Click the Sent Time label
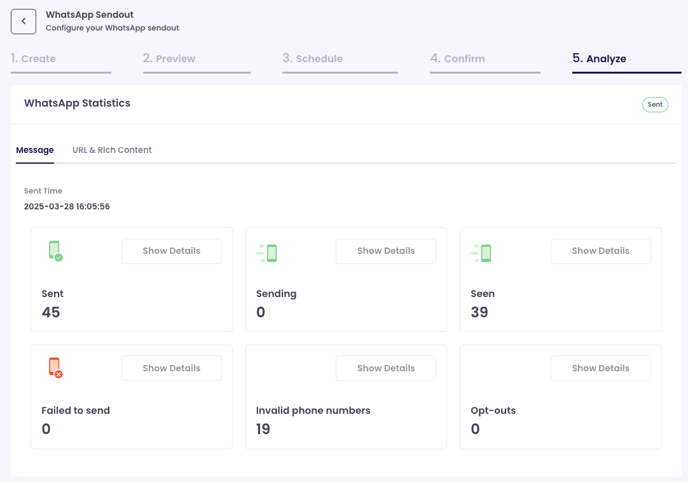The width and height of the screenshot is (688, 483). [x=43, y=191]
